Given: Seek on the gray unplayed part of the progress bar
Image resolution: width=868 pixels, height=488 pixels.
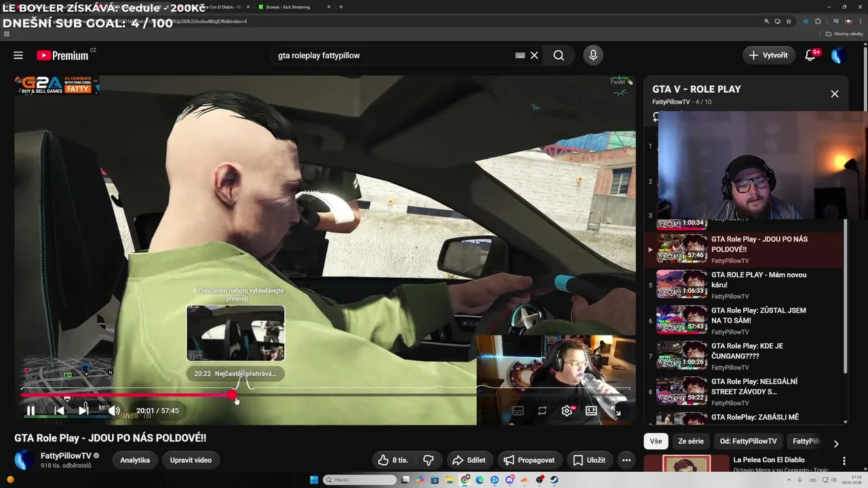Looking at the screenshot, I should tap(434, 394).
